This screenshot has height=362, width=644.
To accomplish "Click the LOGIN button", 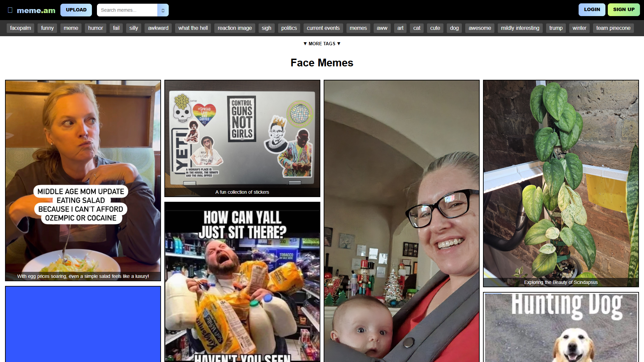I will [x=592, y=10].
